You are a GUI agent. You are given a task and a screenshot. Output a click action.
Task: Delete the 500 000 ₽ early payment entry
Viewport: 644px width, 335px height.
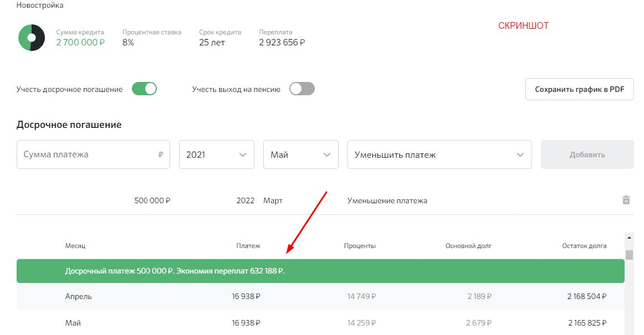626,200
